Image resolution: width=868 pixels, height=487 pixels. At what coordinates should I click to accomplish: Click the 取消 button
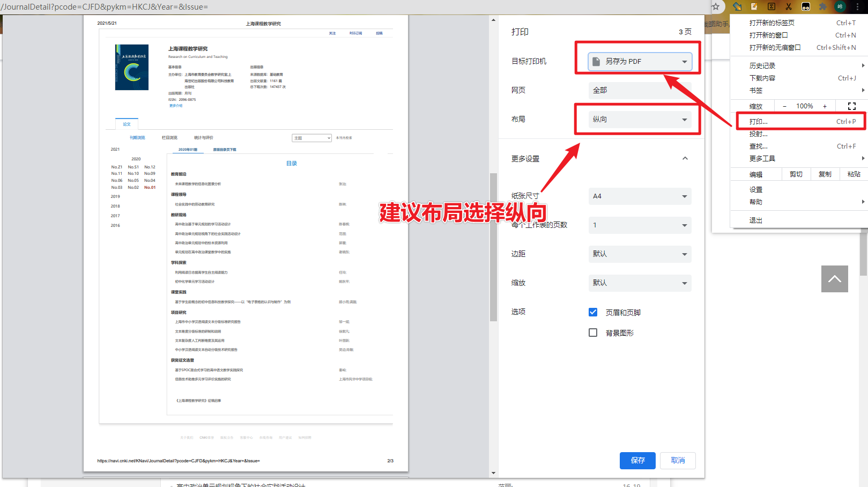click(x=678, y=460)
